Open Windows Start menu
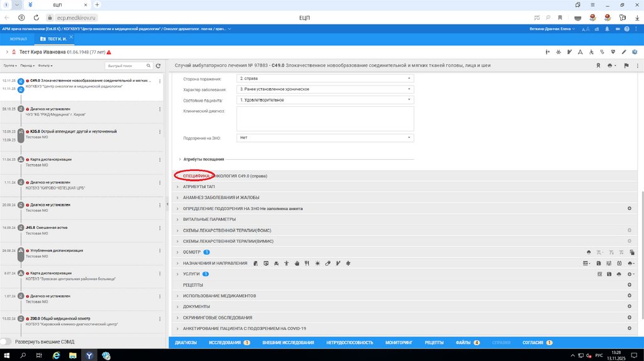The image size is (644, 361). [x=6, y=355]
